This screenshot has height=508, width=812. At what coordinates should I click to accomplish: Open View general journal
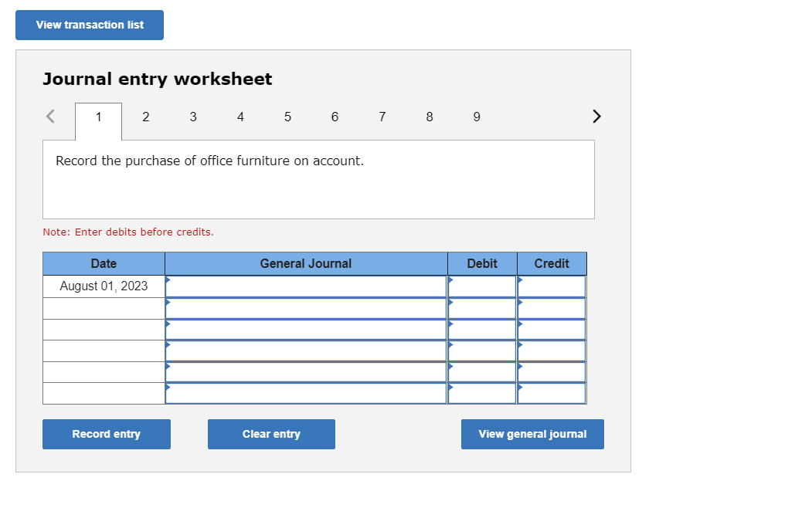[x=532, y=434]
